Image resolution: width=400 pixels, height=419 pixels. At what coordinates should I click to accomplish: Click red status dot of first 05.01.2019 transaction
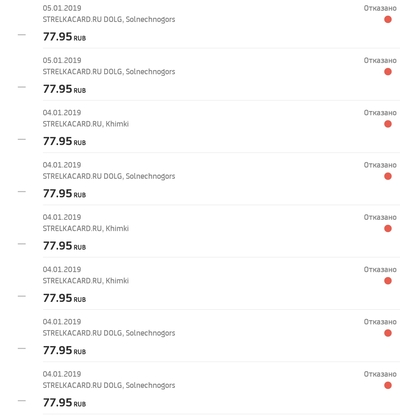(388, 19)
